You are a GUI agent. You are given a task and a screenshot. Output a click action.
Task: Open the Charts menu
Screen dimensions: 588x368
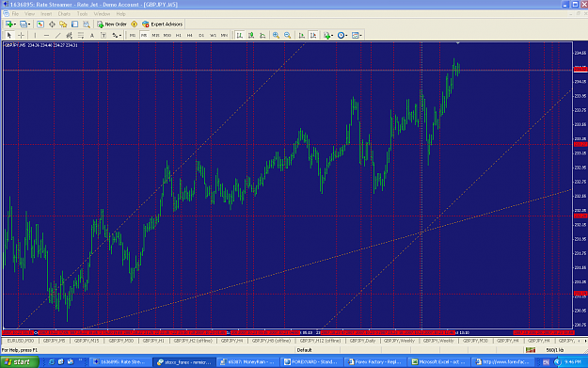point(64,14)
